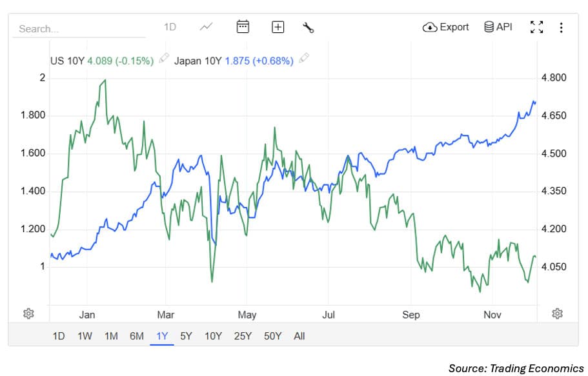The width and height of the screenshot is (588, 376).
Task: Switch to the 5Y time range
Action: pyautogui.click(x=186, y=336)
